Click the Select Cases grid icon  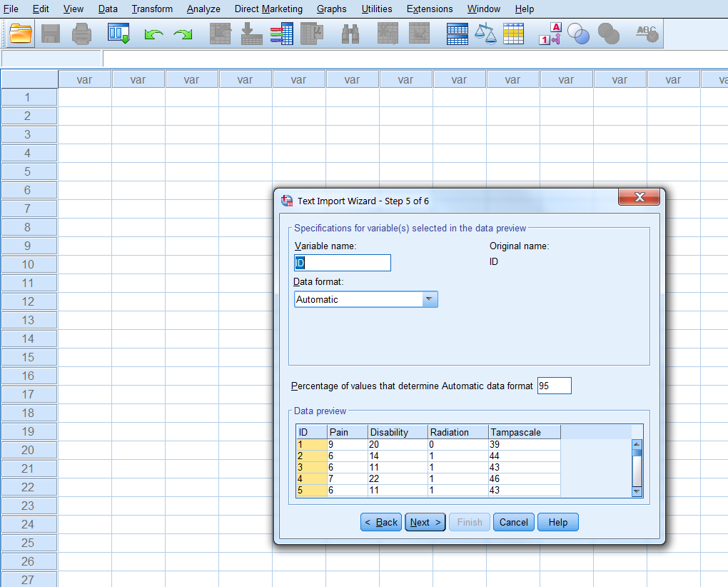(x=513, y=34)
